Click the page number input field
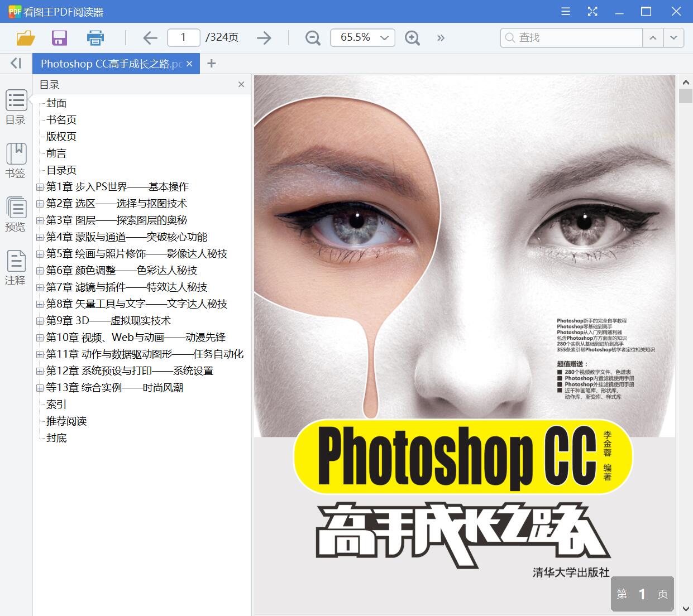The height and width of the screenshot is (616, 693). coord(184,37)
